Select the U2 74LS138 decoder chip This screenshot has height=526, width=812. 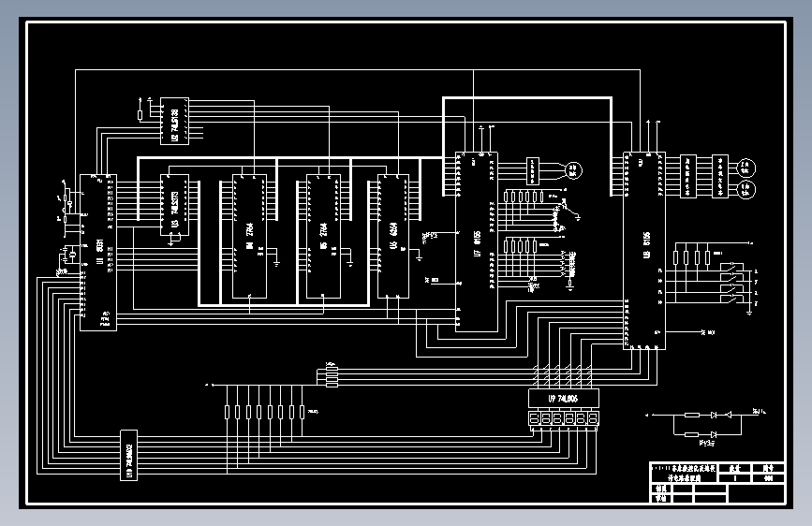pyautogui.click(x=174, y=121)
